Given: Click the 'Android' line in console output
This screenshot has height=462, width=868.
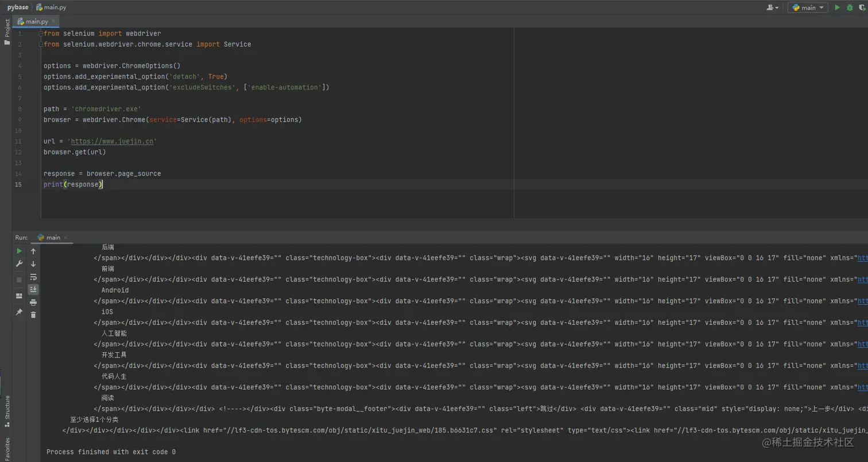Looking at the screenshot, I should point(115,290).
